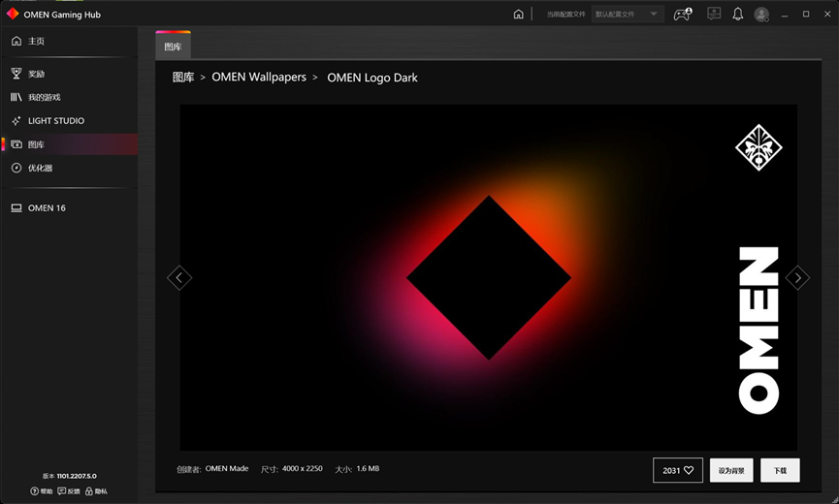The height and width of the screenshot is (504, 839).
Task: Click 设为背景 button
Action: (x=731, y=470)
